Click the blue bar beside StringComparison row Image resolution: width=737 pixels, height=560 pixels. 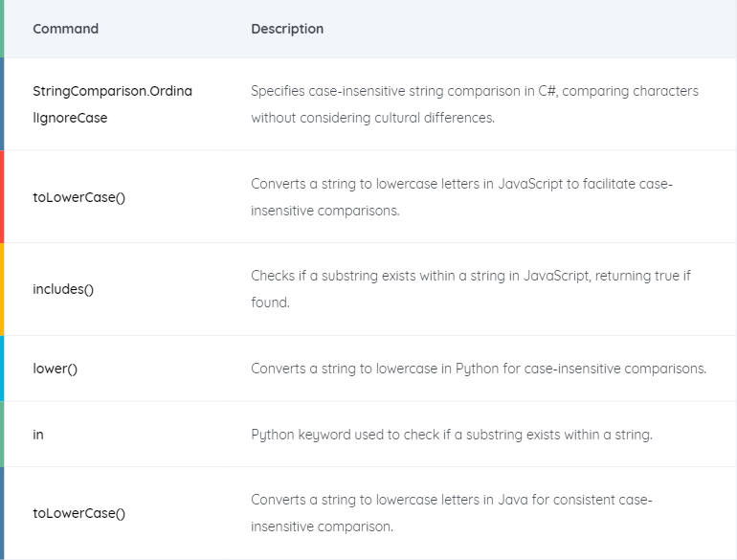(x=2, y=104)
